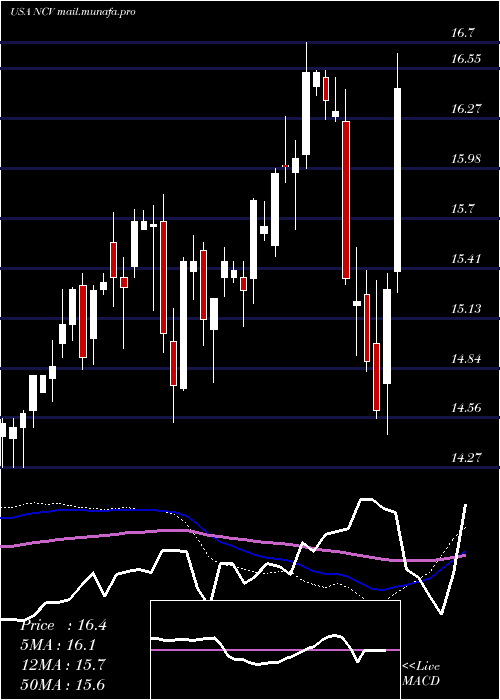
Task: Click the 16.55 price level label
Action: (466, 58)
